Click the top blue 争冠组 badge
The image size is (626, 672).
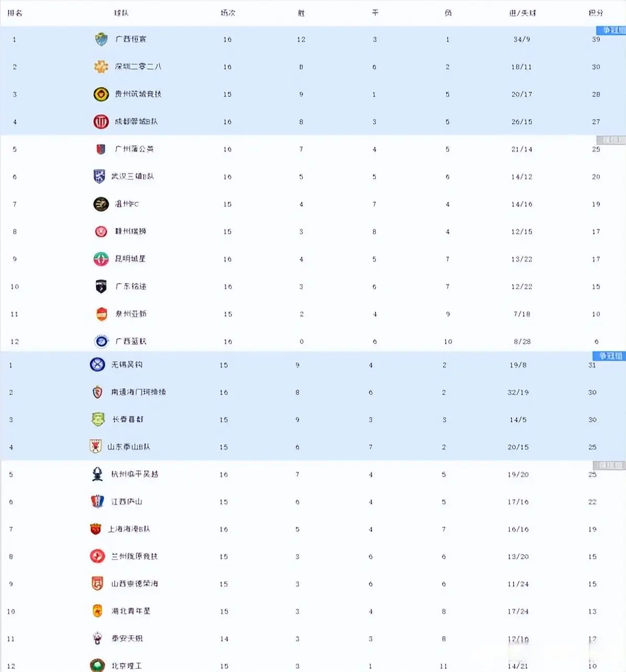pyautogui.click(x=611, y=30)
